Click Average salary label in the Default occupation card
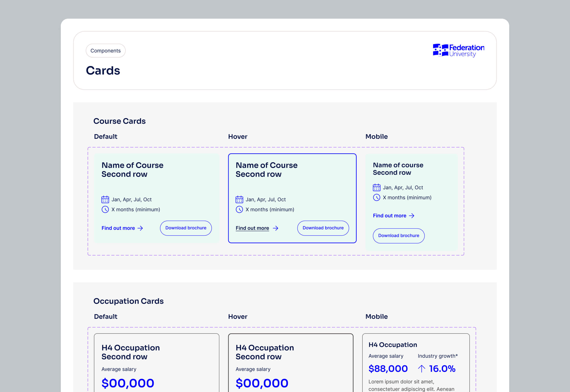Viewport: 570px width, 392px height. click(119, 369)
